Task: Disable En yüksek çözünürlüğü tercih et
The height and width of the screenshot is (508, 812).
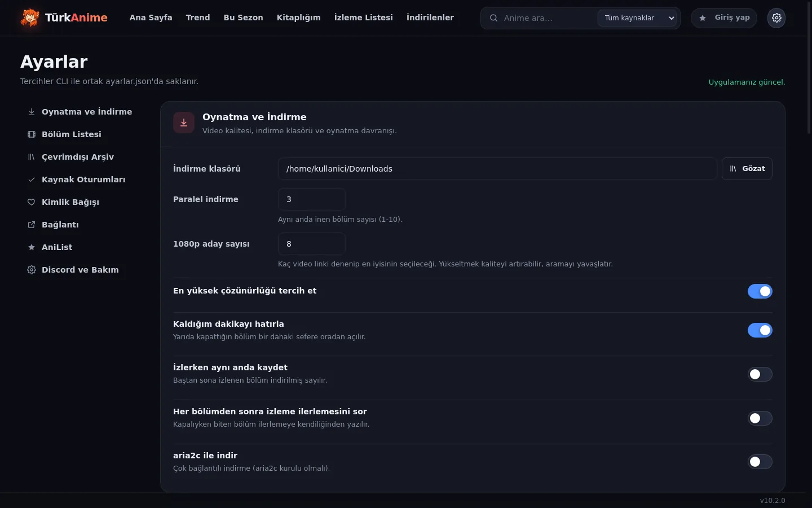Action: point(760,291)
